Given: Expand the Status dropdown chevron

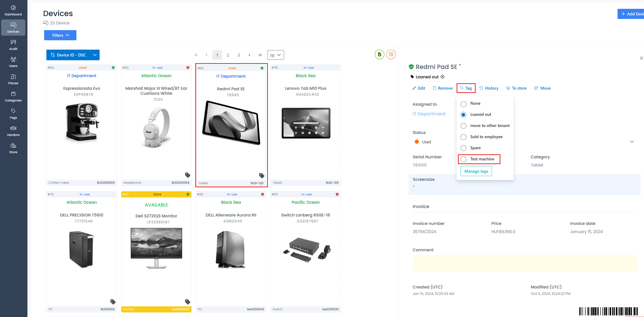Looking at the screenshot, I should coord(632,142).
